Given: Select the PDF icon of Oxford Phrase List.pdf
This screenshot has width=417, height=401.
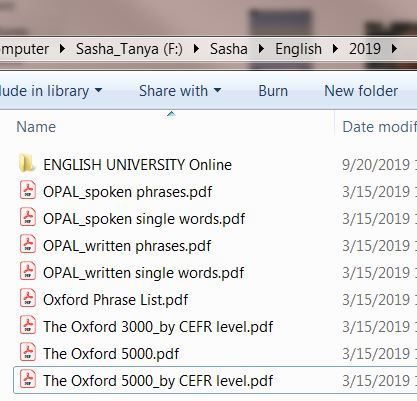Looking at the screenshot, I should pyautogui.click(x=28, y=299).
